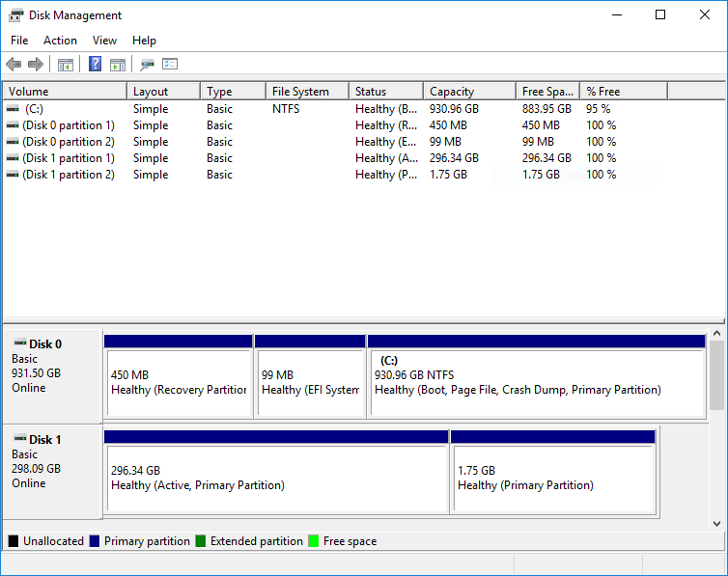The width and height of the screenshot is (728, 576).
Task: Click the 883.95 GB free space cell
Action: (546, 109)
